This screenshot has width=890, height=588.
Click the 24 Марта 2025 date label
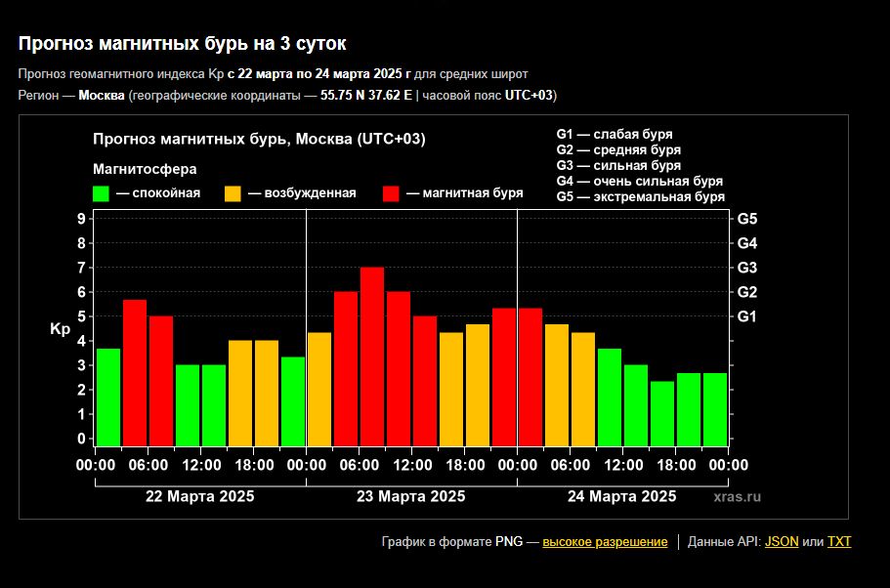pos(622,496)
